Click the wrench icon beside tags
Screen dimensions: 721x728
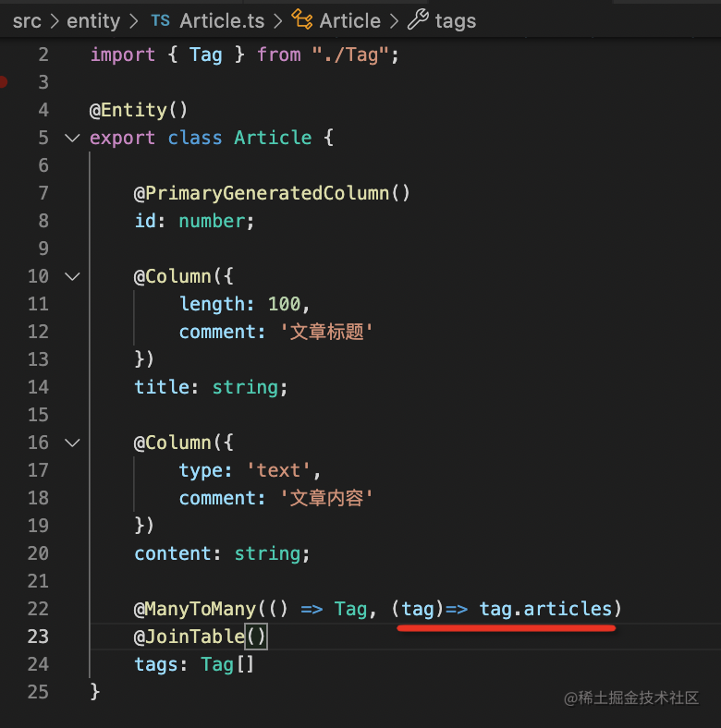[x=417, y=20]
